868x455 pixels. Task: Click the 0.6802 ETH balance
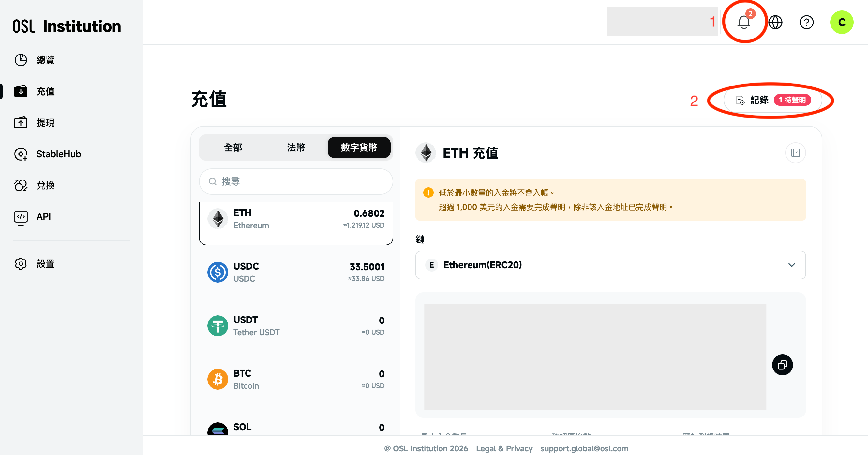(x=369, y=213)
